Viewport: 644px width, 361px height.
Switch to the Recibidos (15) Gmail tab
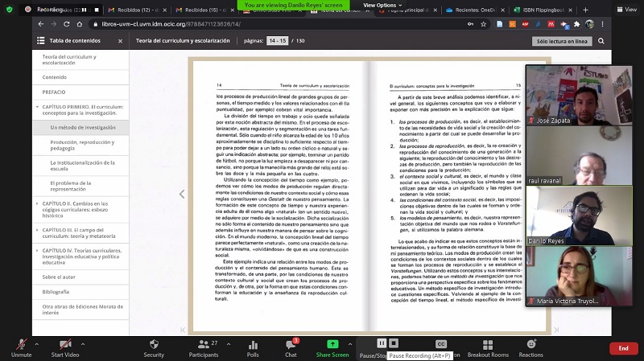(204, 10)
